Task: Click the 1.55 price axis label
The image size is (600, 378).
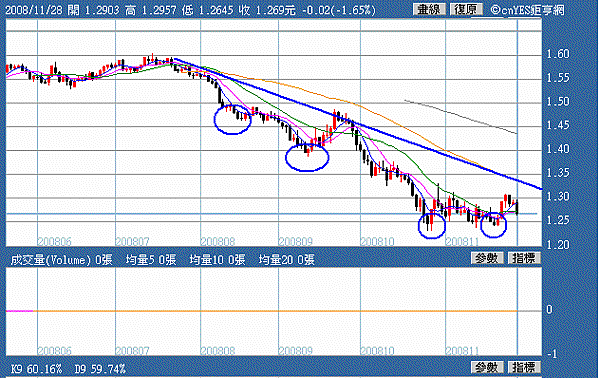Action: tap(558, 78)
